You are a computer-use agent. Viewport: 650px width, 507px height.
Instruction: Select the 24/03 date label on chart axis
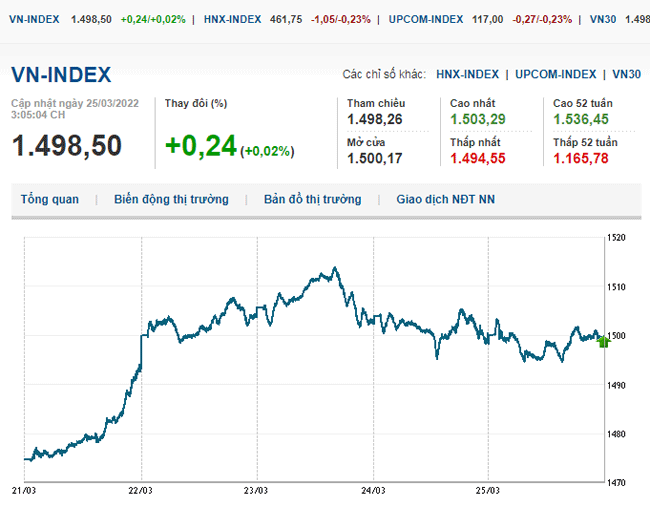click(373, 491)
